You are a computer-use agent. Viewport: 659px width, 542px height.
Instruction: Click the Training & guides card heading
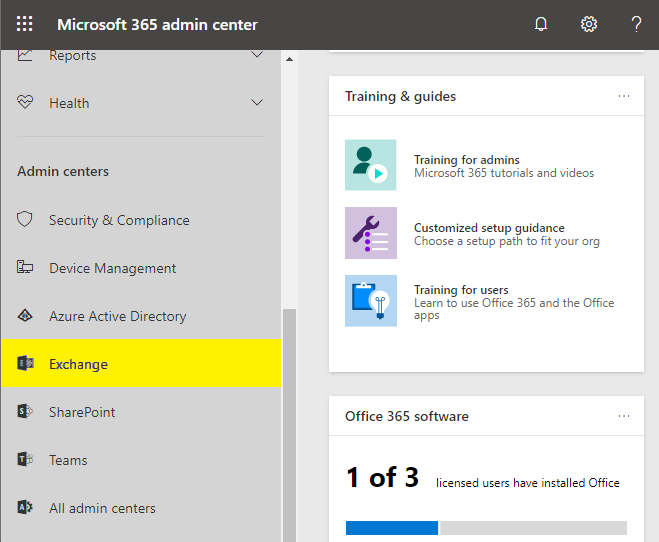(400, 96)
